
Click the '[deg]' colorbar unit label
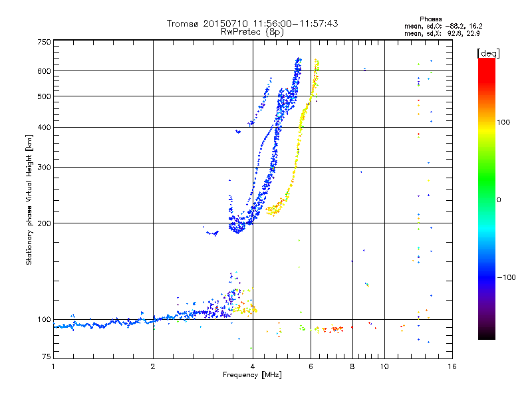pyautogui.click(x=488, y=53)
